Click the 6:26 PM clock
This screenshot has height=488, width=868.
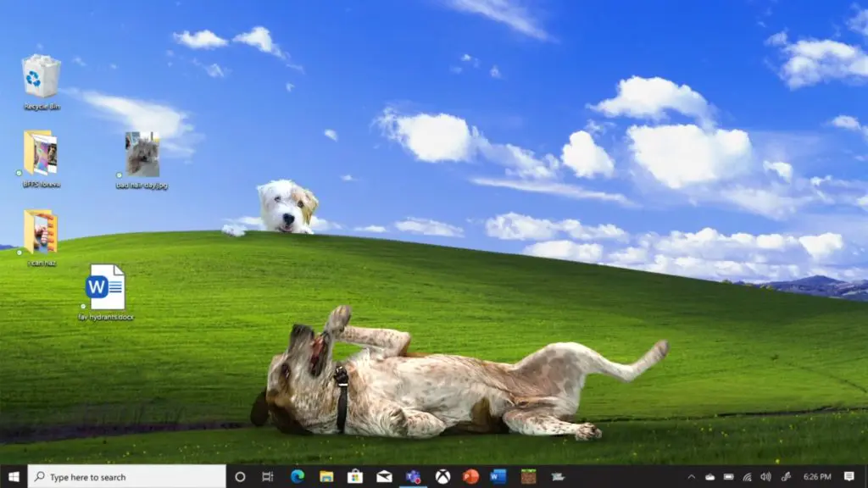pyautogui.click(x=817, y=476)
